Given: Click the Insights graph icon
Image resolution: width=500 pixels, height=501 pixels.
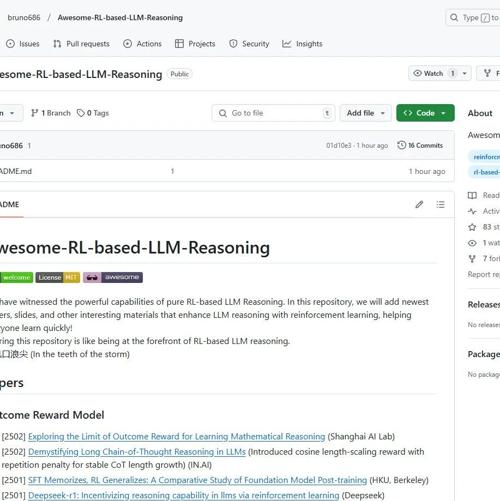Looking at the screenshot, I should [287, 44].
